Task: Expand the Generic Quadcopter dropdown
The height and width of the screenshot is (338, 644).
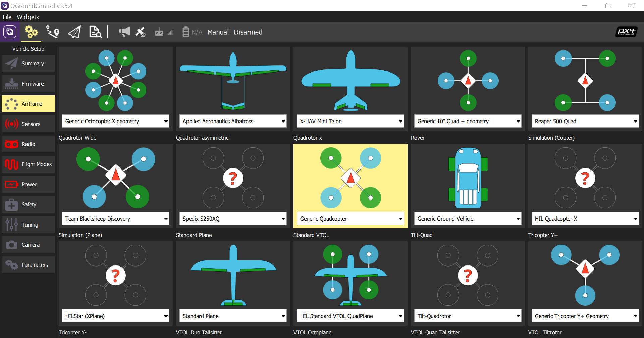Action: pyautogui.click(x=351, y=219)
